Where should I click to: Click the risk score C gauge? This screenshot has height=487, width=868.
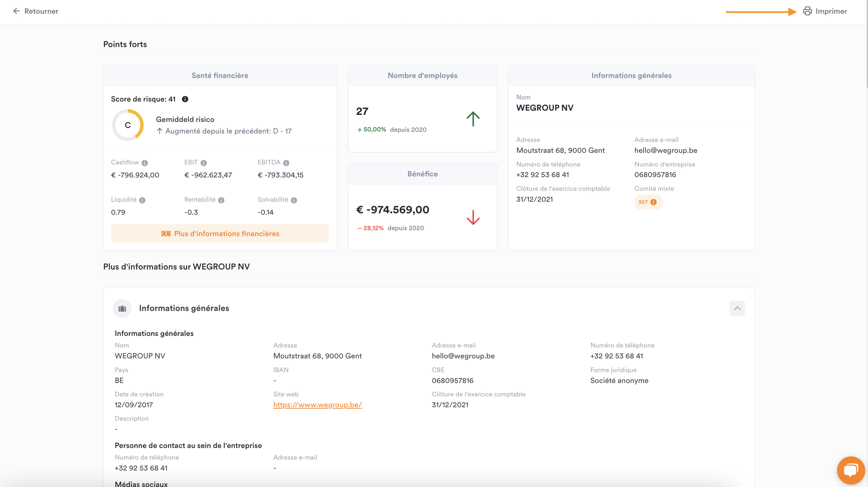[x=128, y=125]
